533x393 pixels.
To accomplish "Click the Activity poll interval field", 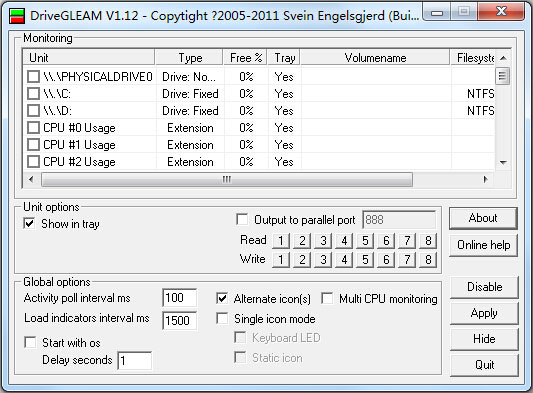I will pos(179,298).
